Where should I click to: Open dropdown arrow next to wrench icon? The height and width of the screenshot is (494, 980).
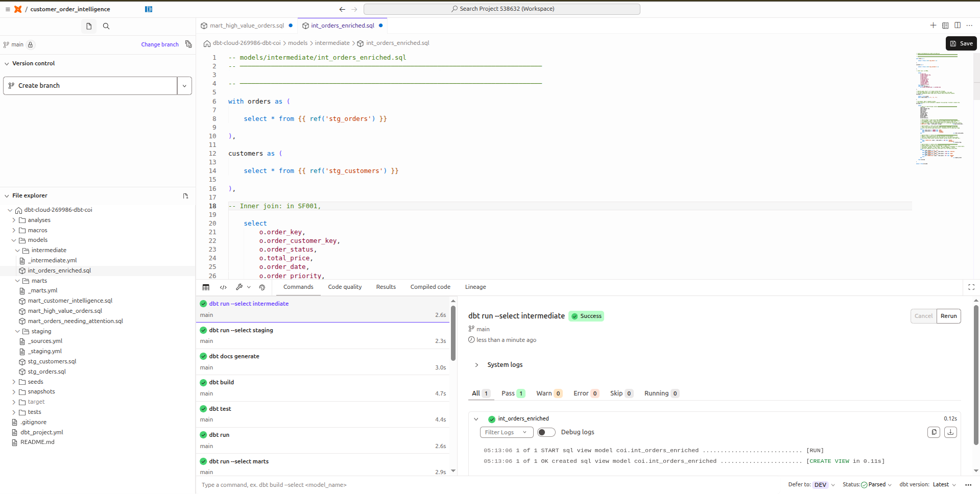(x=249, y=287)
